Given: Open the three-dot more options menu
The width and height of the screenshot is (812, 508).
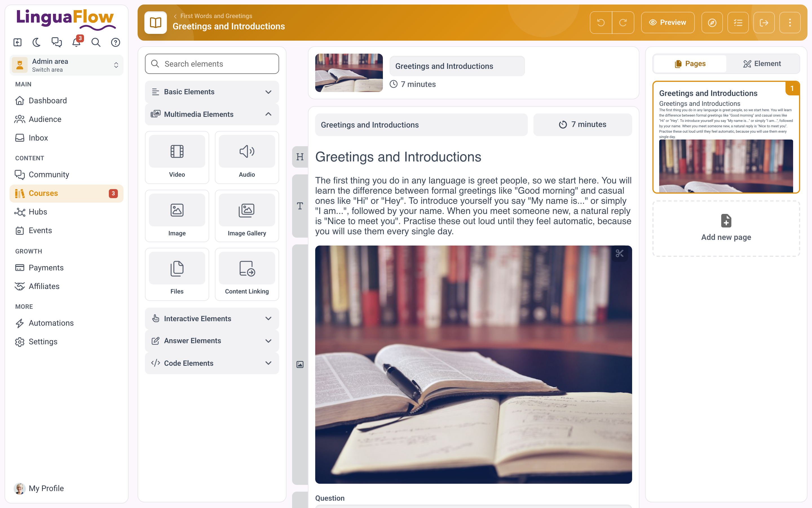Looking at the screenshot, I should (x=790, y=23).
